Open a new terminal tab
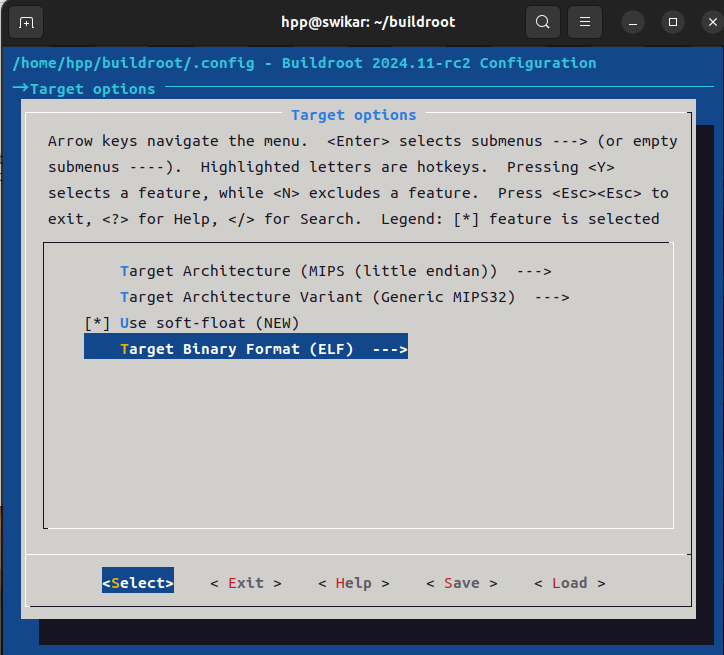The image size is (724, 655). click(26, 22)
